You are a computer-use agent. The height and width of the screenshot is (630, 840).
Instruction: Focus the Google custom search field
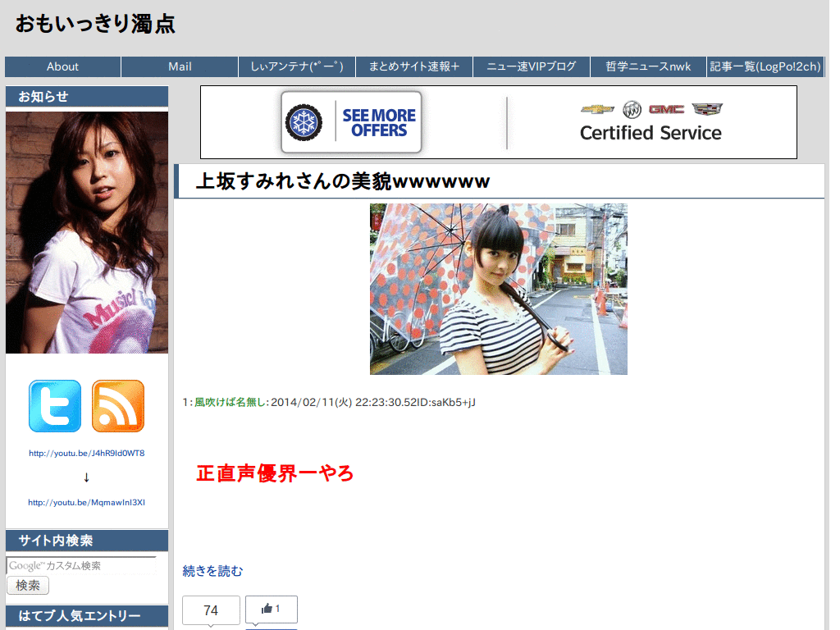[x=81, y=566]
